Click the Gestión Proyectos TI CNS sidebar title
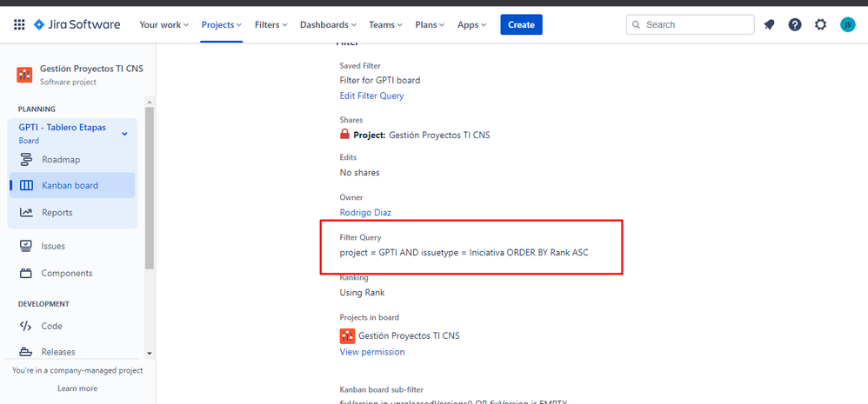This screenshot has width=868, height=404. pos(91,70)
